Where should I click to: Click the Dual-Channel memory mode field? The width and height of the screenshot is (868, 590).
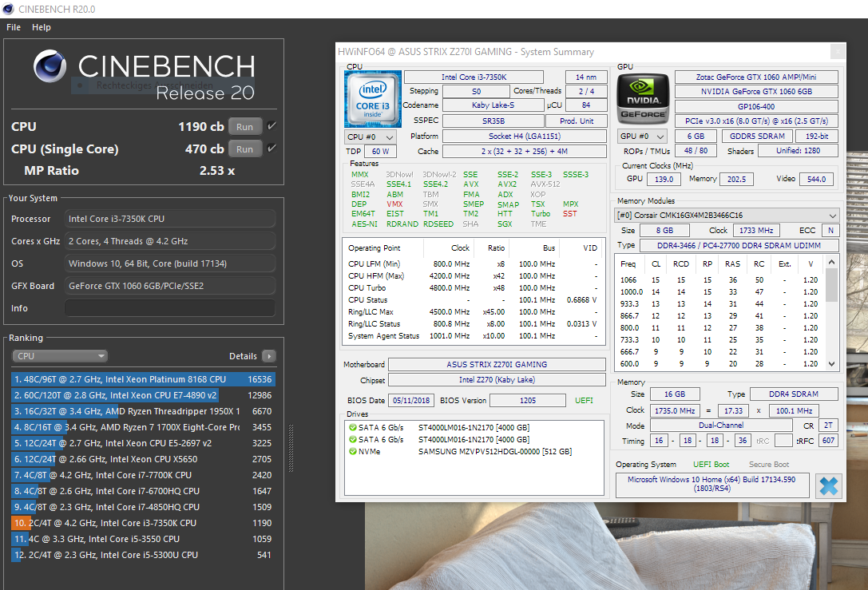[x=721, y=425]
